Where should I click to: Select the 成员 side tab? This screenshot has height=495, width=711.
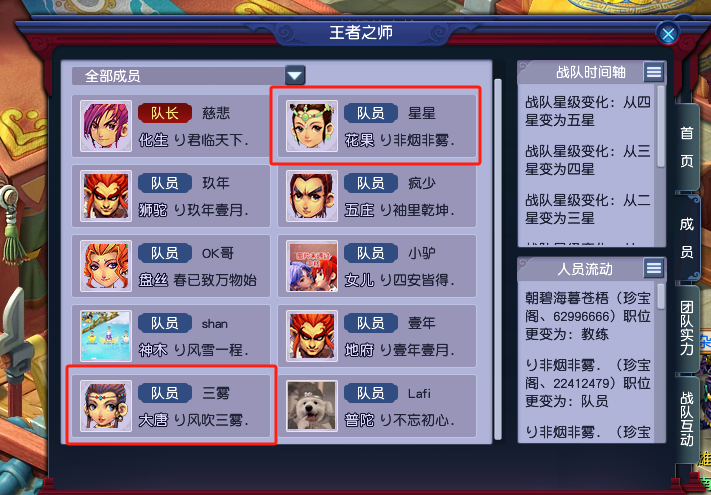click(687, 238)
